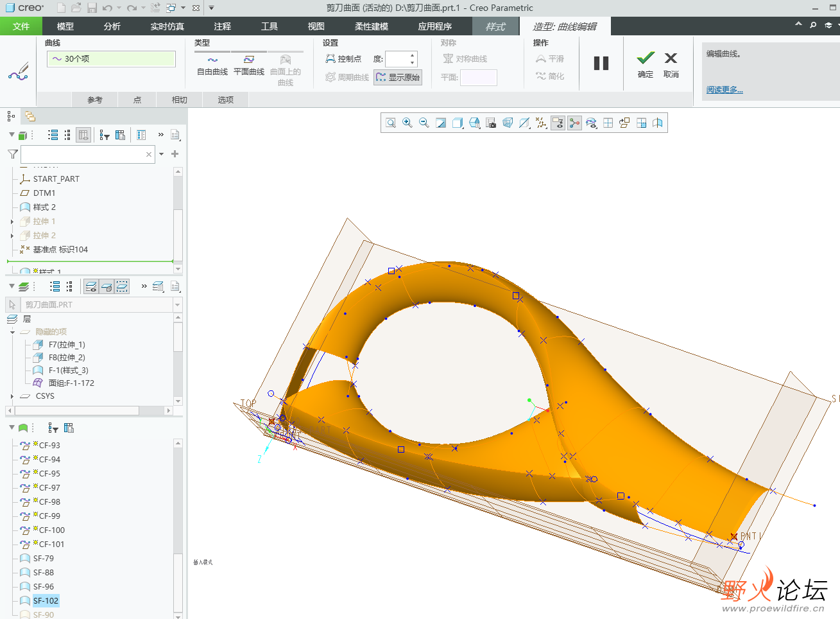Select surface SF-102 in style tree

[x=46, y=601]
